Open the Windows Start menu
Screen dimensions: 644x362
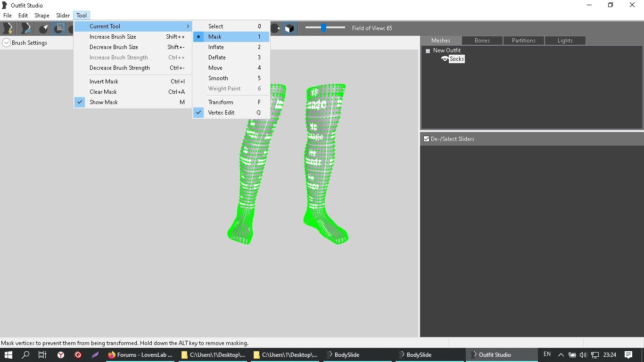coord(8,355)
